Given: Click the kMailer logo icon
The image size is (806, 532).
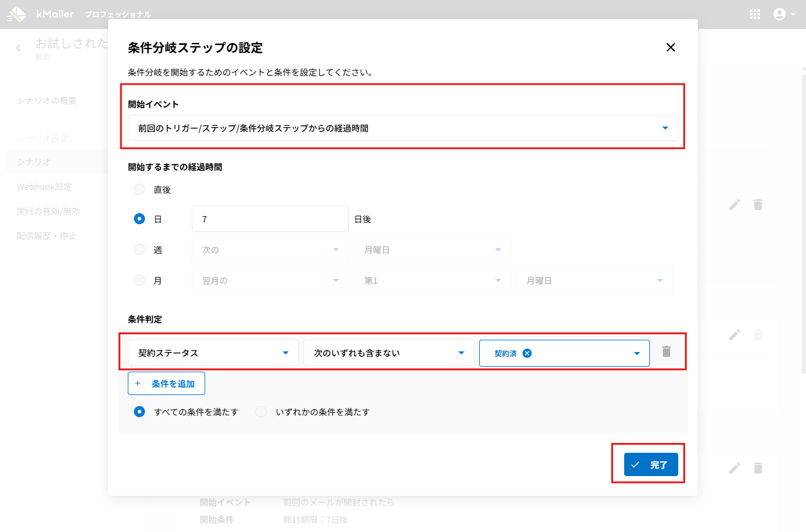Looking at the screenshot, I should (x=17, y=14).
